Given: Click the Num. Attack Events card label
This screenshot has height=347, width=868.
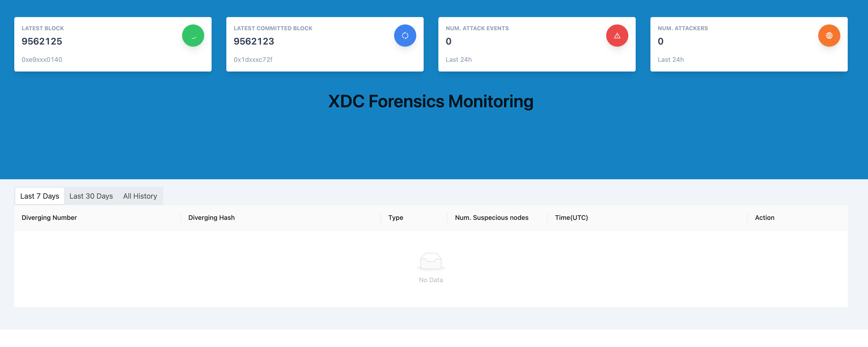Looking at the screenshot, I should [x=477, y=28].
